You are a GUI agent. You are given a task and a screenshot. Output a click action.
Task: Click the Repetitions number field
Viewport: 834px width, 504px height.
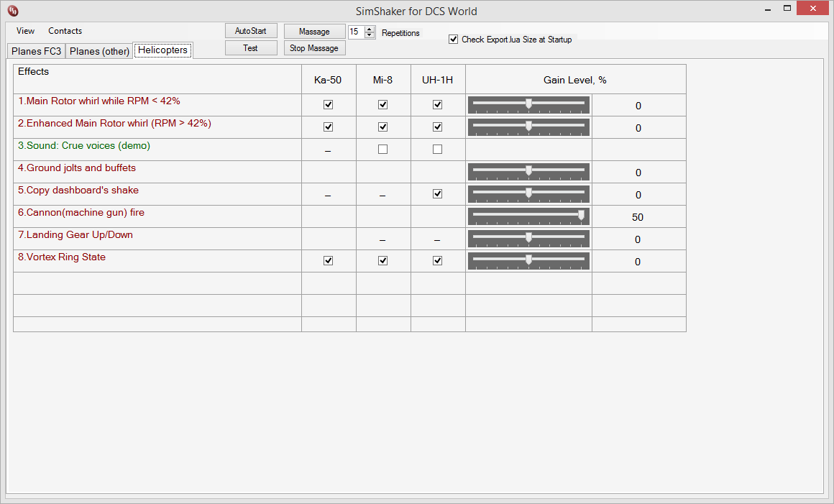[357, 32]
